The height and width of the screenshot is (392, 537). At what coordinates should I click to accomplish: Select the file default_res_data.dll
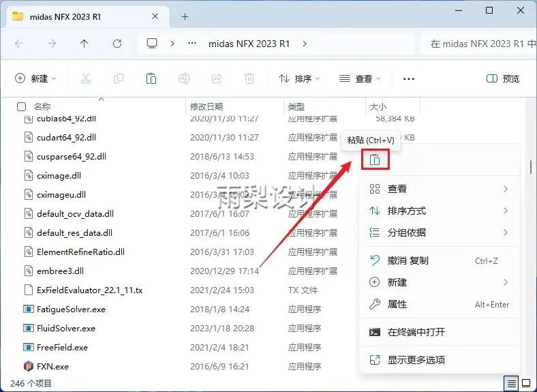75,232
